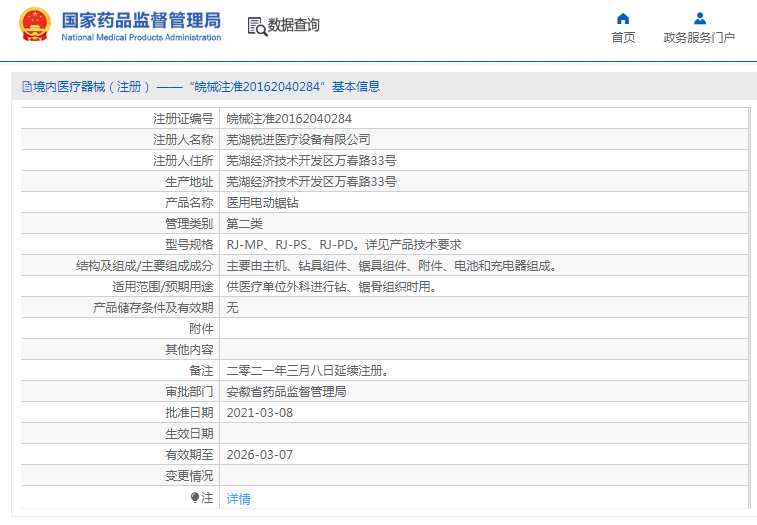This screenshot has width=757, height=525.
Task: Click the 适用范围/预期用途 label
Action: 163,287
